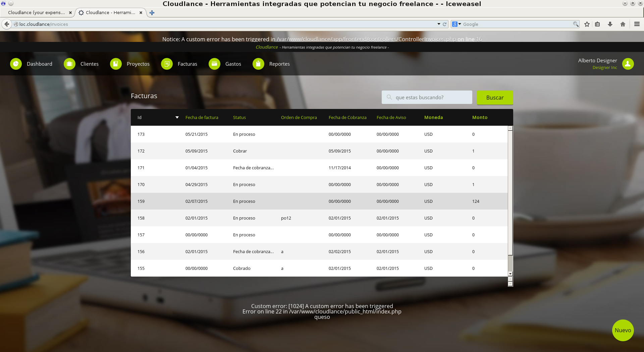The height and width of the screenshot is (352, 644).
Task: Click the 124 Monto value
Action: coord(476,201)
